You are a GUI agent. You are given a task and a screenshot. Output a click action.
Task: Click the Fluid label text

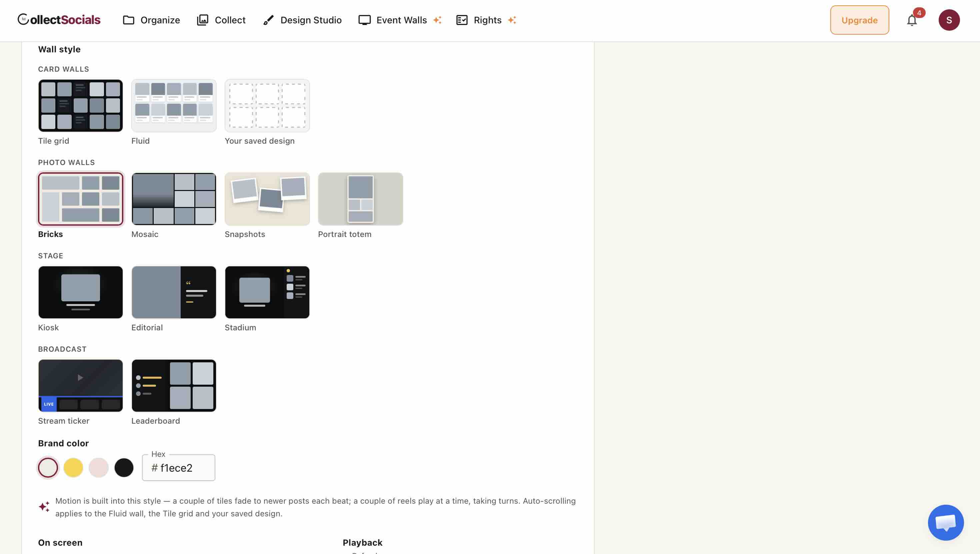pos(140,141)
